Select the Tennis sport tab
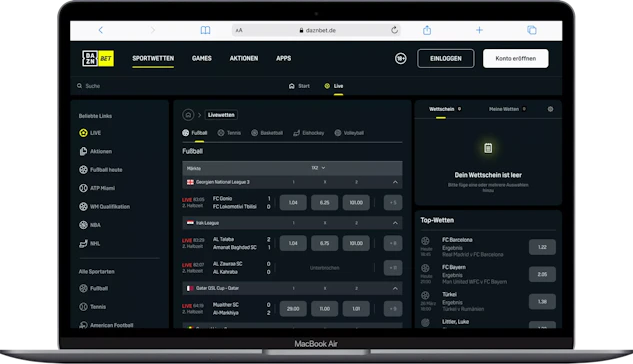Image resolution: width=633 pixels, height=364 pixels. [x=229, y=133]
